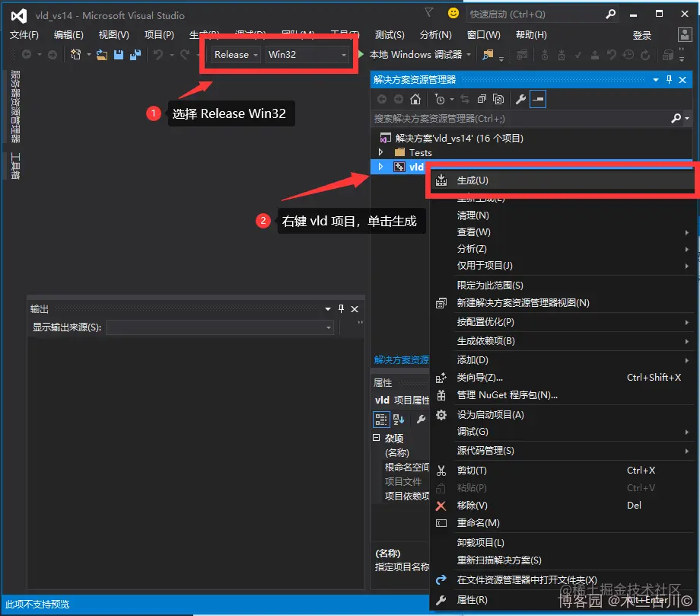Toggle the Preview Selected Items button in Solution Explorer
Screen dimensions: 700x616
(x=538, y=99)
